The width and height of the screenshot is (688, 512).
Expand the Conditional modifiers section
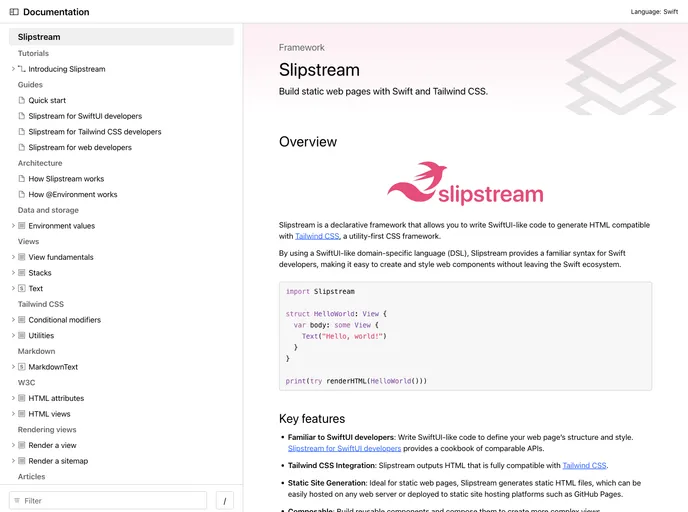[x=13, y=320]
